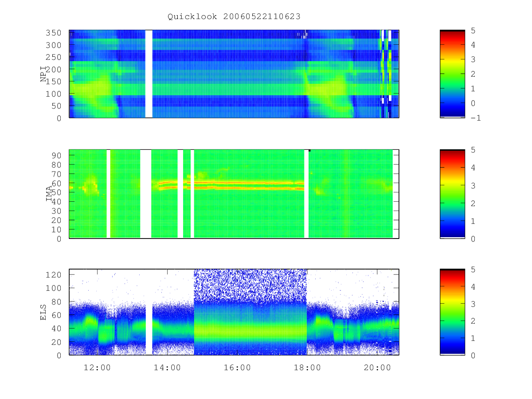Click the red double band in IMA plot
Image resolution: width=532 pixels, height=399 pixels.
pyautogui.click(x=231, y=185)
